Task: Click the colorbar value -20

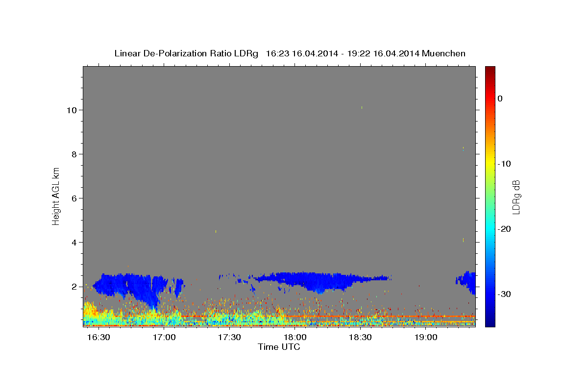Action: (505, 229)
